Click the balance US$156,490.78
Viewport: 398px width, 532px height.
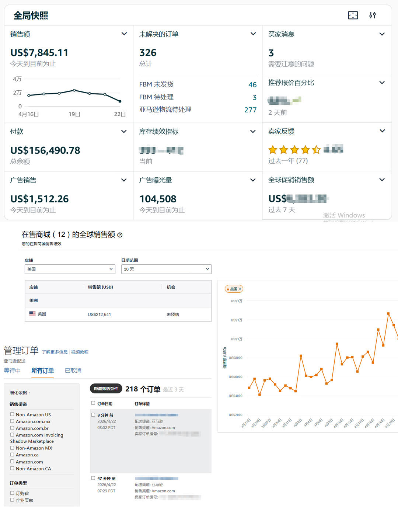[45, 150]
